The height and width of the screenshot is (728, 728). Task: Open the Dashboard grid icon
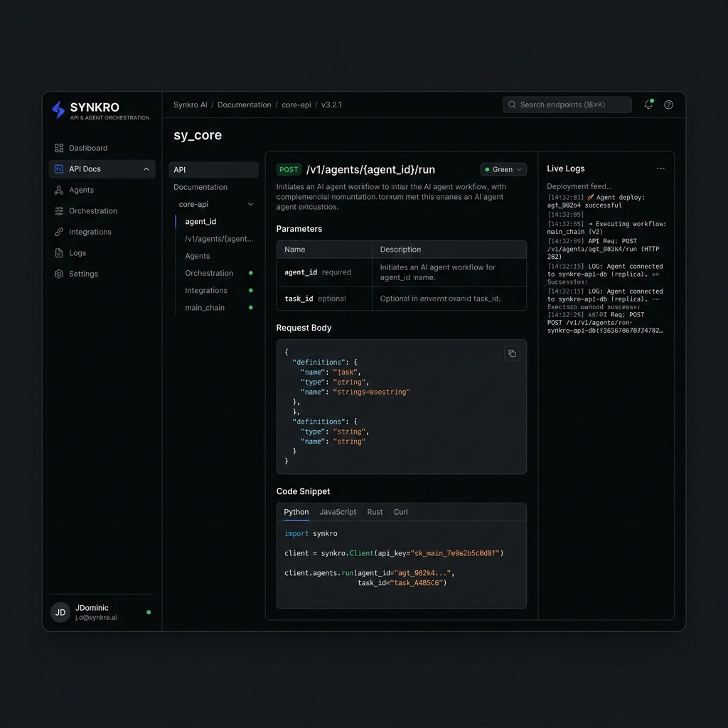click(x=59, y=148)
